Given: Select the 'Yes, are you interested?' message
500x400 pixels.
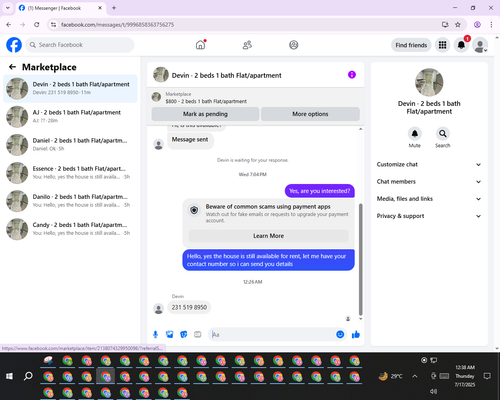Looking at the screenshot, I should (x=319, y=191).
